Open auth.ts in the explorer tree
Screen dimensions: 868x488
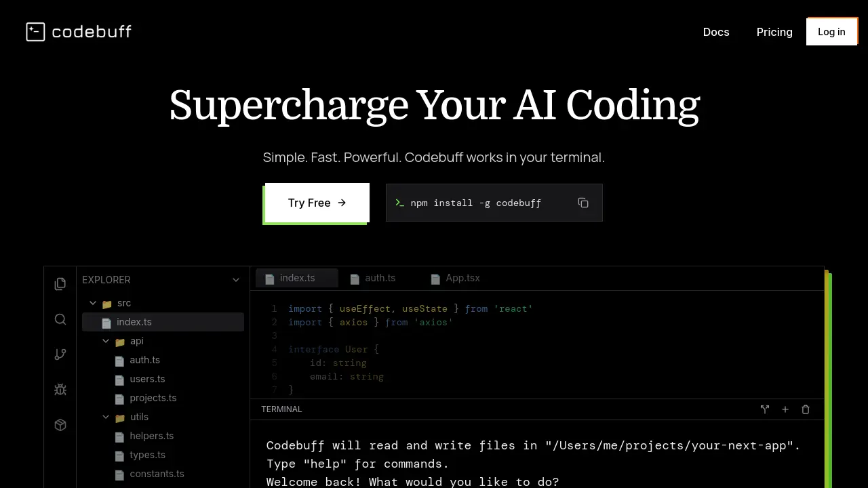tap(144, 360)
